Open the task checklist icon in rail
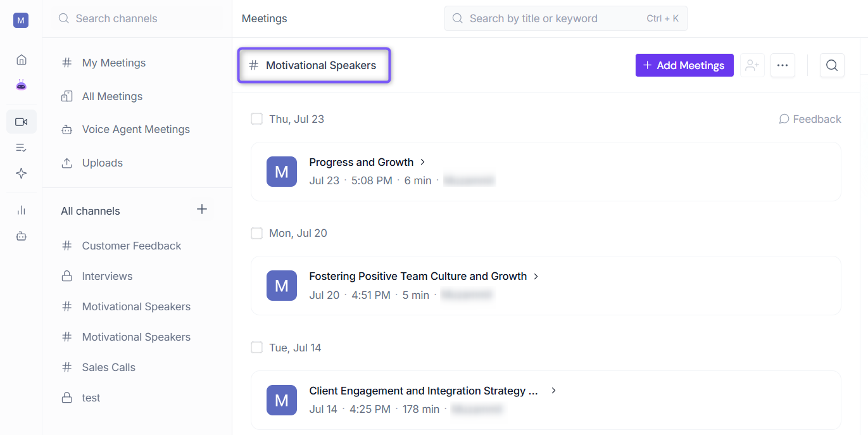This screenshot has width=868, height=435. pos(22,148)
